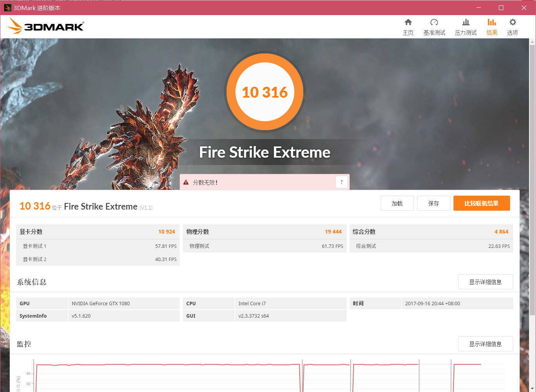
Task: Select the 结果 results chart icon
Action: pos(492,22)
